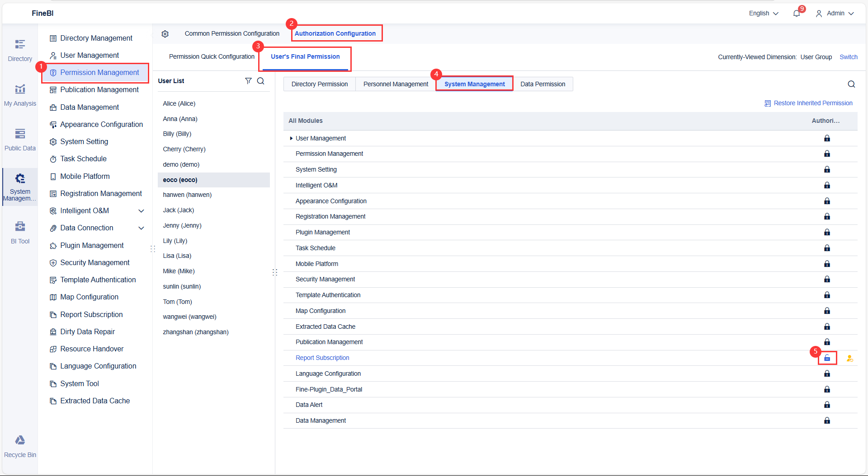Click the gear settings icon beside Common Permission Configuration
The image size is (868, 476).
click(x=165, y=34)
